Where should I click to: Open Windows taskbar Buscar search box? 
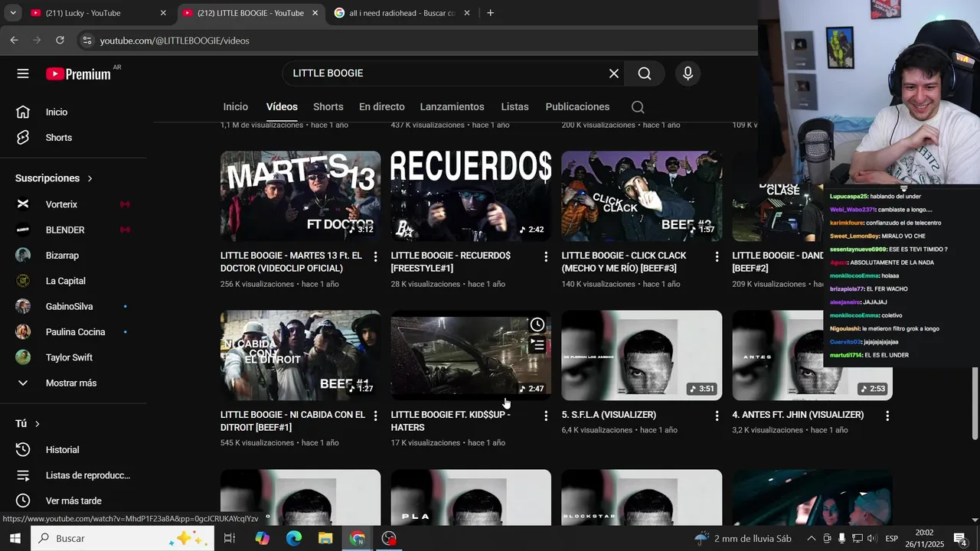tap(122, 539)
